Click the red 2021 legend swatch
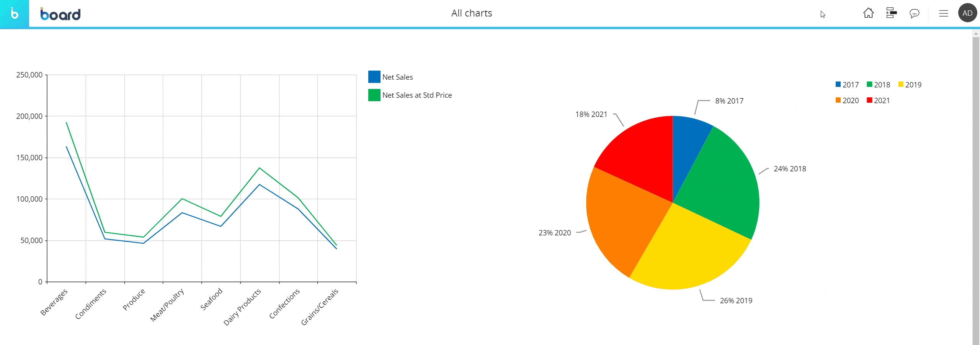This screenshot has width=980, height=345. 869,100
